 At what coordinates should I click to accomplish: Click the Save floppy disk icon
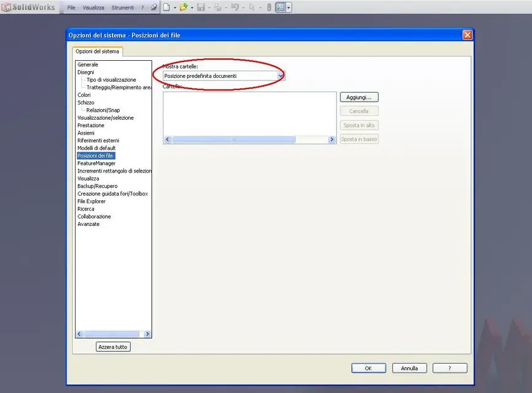pyautogui.click(x=201, y=7)
